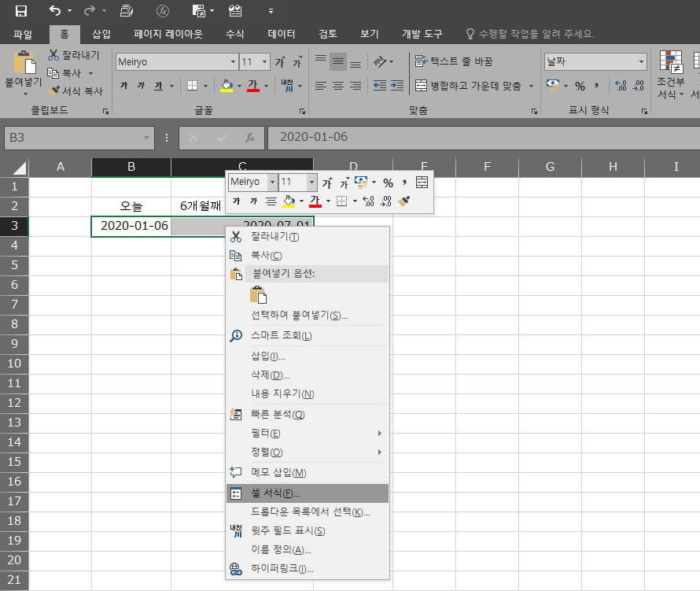Open the number format dropdown showing 날짜

[642, 61]
